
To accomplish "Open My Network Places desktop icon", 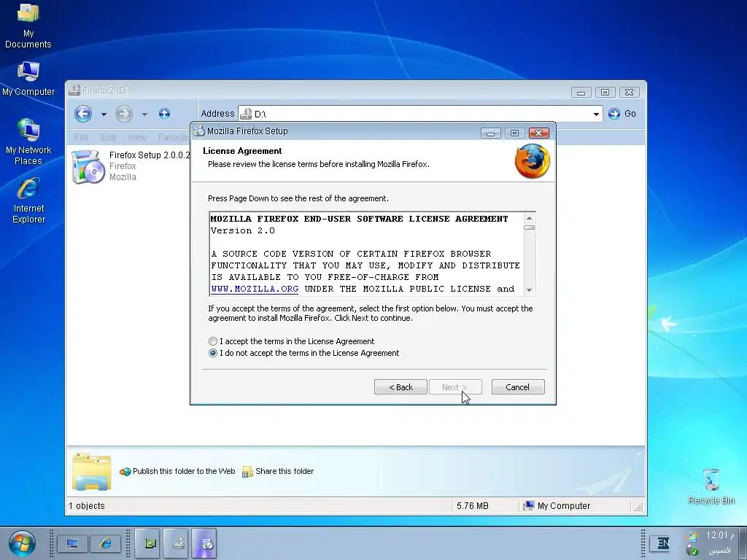I will tap(28, 142).
